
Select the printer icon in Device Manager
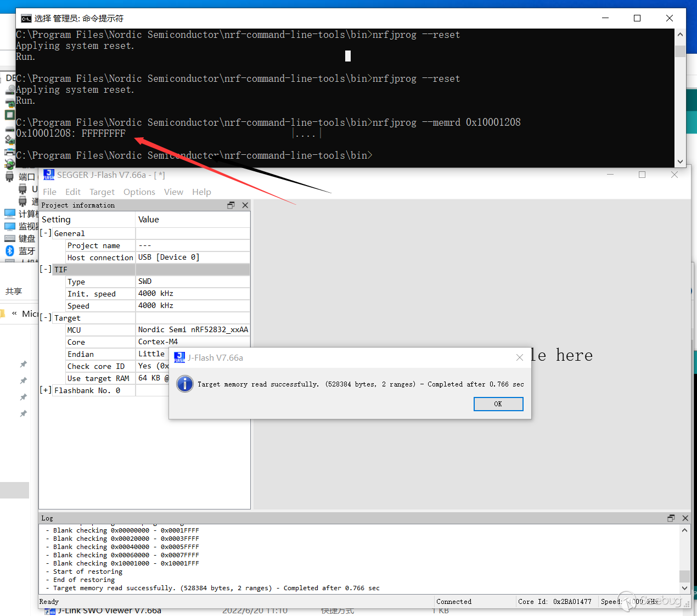pyautogui.click(x=9, y=152)
